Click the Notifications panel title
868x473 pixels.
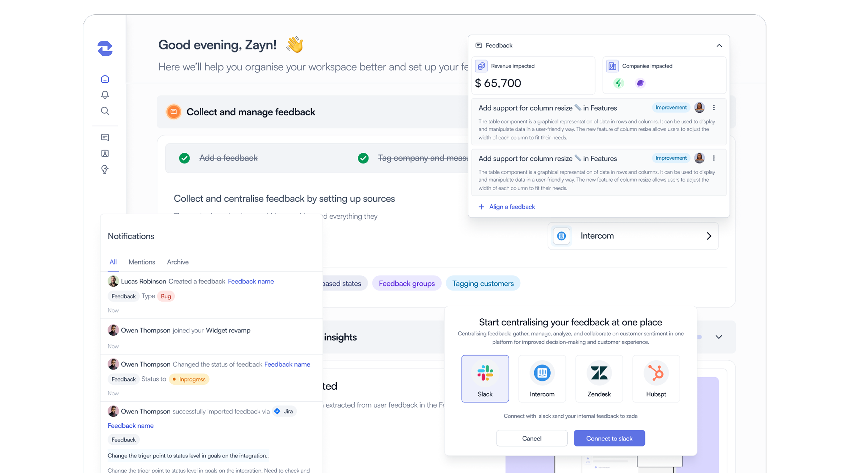[131, 236]
